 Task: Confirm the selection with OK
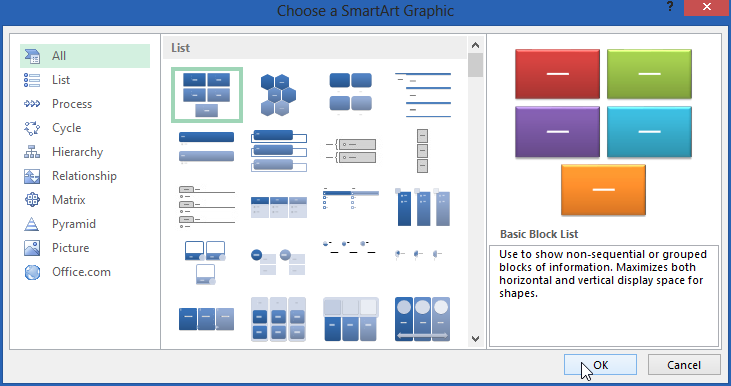pyautogui.click(x=600, y=365)
